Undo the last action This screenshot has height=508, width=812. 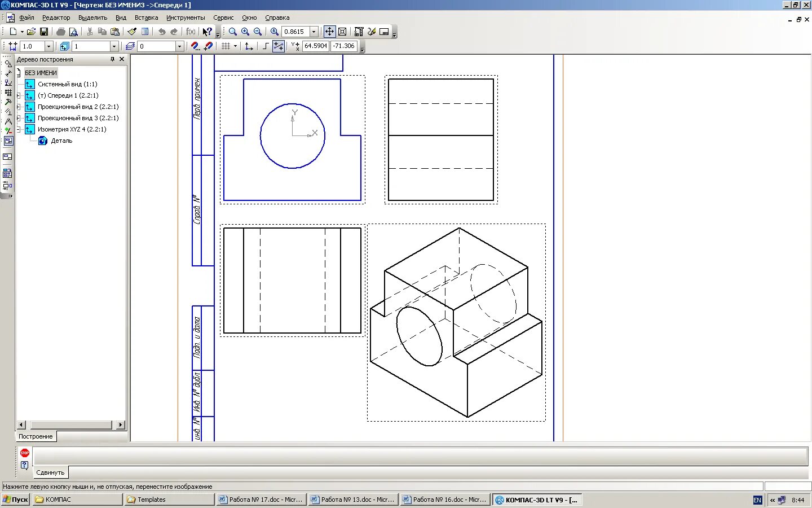[x=162, y=32]
